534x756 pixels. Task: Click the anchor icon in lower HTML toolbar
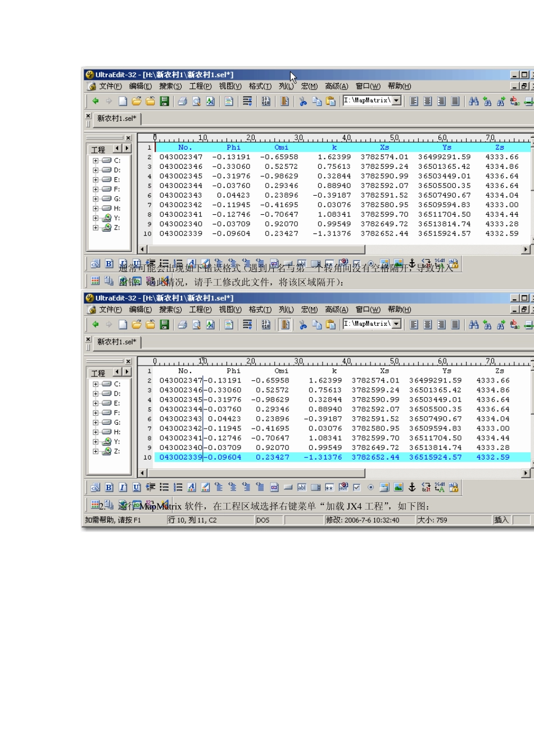coord(412,487)
